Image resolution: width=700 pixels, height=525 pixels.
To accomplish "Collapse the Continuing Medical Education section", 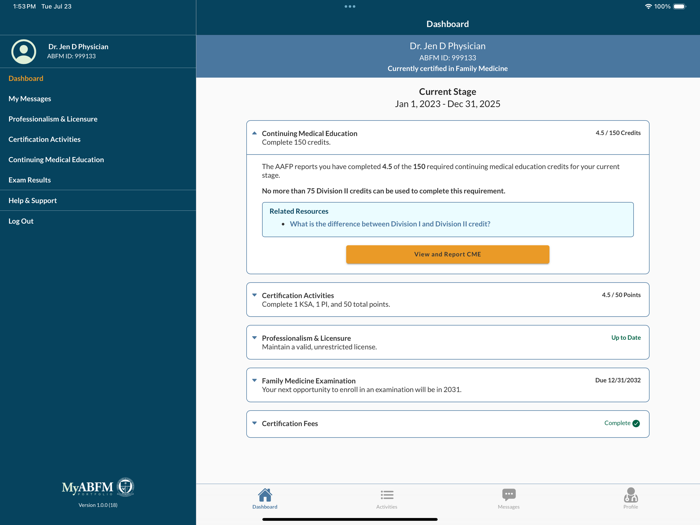I will [254, 133].
